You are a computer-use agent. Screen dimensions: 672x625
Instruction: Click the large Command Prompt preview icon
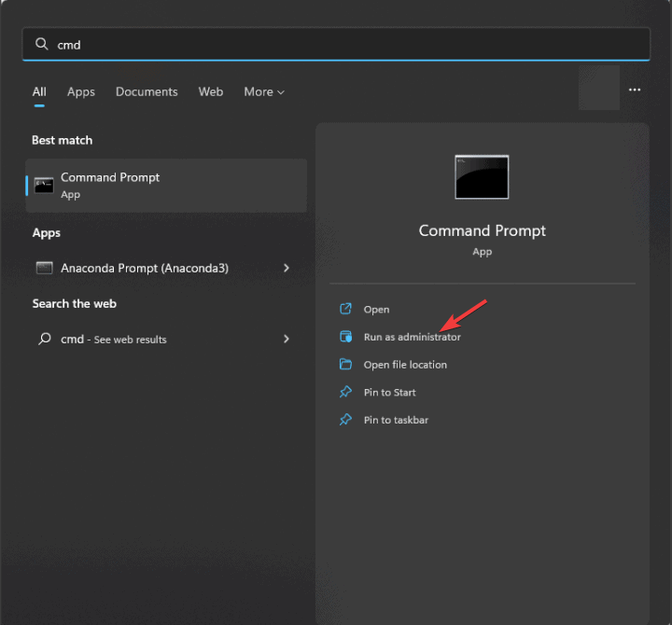coord(482,177)
